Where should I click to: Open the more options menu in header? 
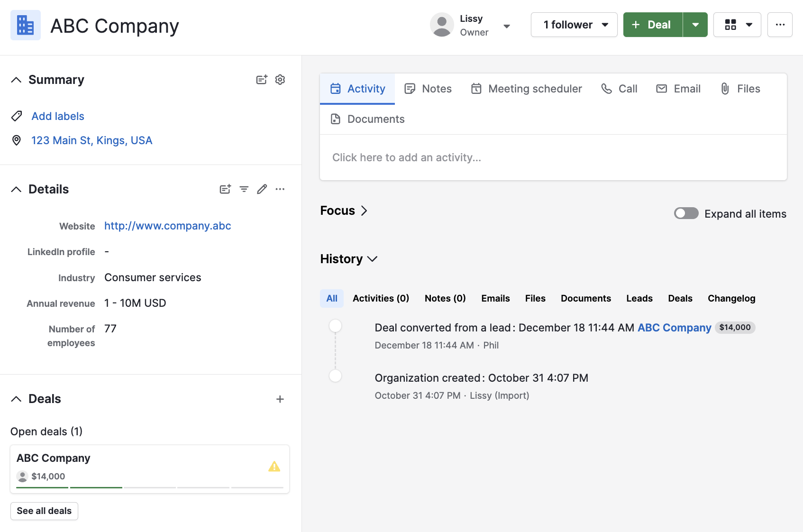coord(780,25)
